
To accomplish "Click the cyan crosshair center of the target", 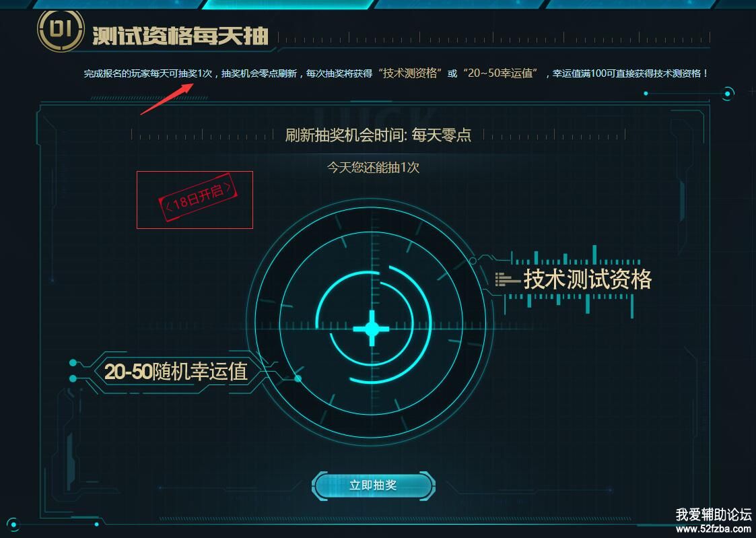I will [x=371, y=329].
